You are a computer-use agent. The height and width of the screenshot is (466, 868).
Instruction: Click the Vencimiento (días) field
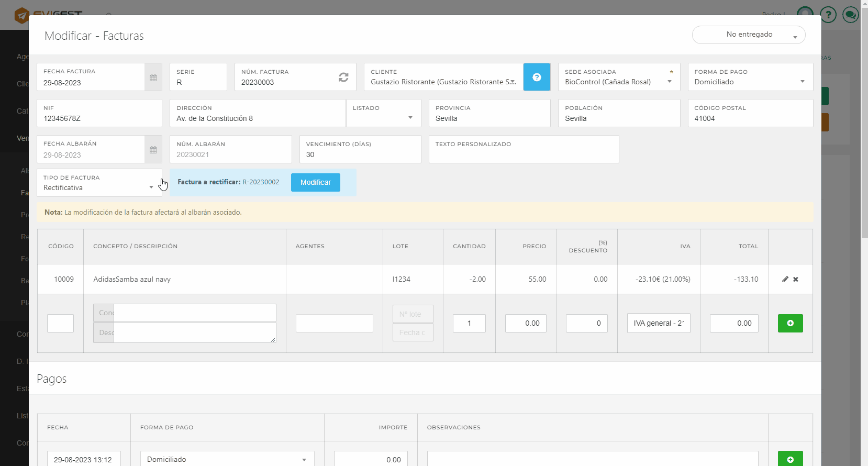coord(360,154)
